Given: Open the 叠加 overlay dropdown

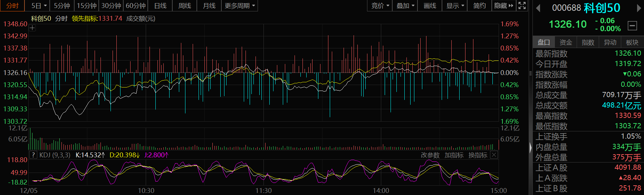Looking at the screenshot, I should pyautogui.click(x=405, y=6).
